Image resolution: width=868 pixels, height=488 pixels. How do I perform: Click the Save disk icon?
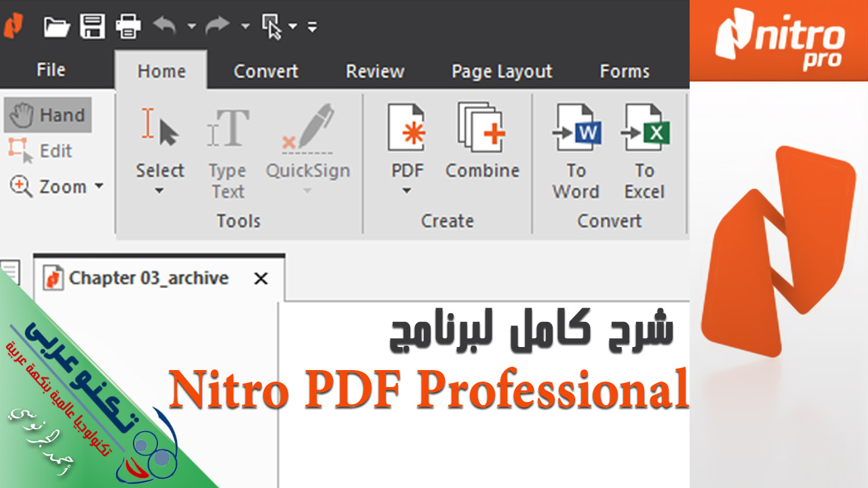click(92, 27)
